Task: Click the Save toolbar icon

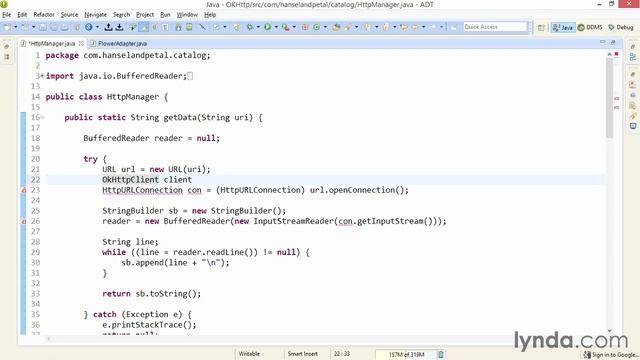Action: point(43,27)
